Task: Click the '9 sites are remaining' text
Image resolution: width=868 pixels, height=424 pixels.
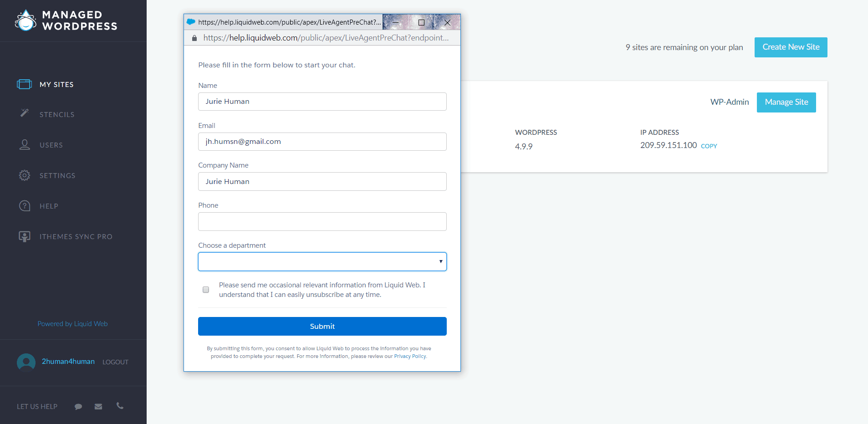Action: click(684, 47)
